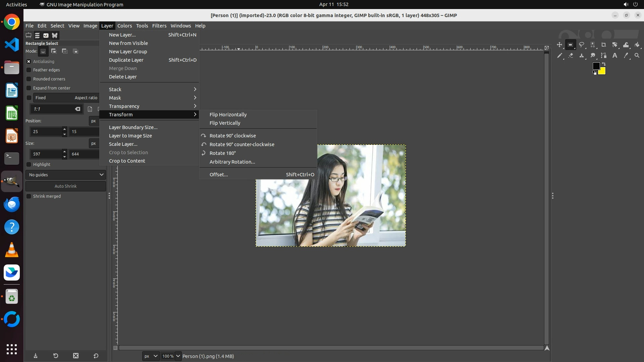Select the Text tool
The height and width of the screenshot is (362, 644).
tap(615, 56)
